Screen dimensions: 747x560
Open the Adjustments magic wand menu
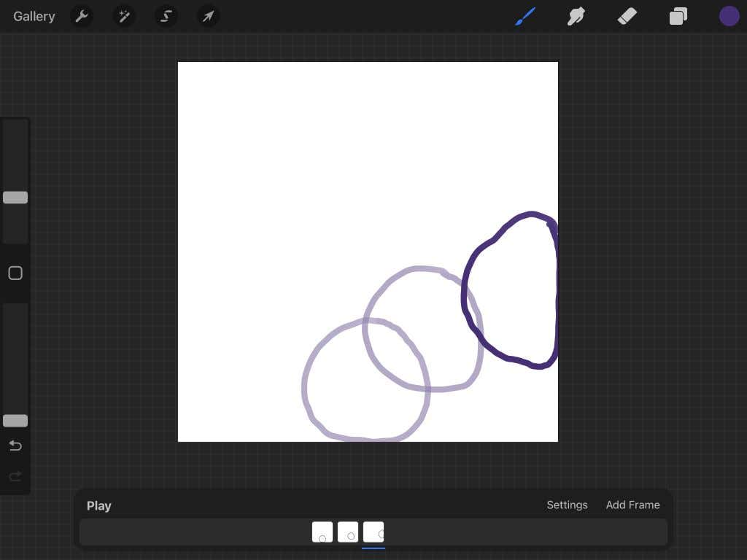point(124,16)
